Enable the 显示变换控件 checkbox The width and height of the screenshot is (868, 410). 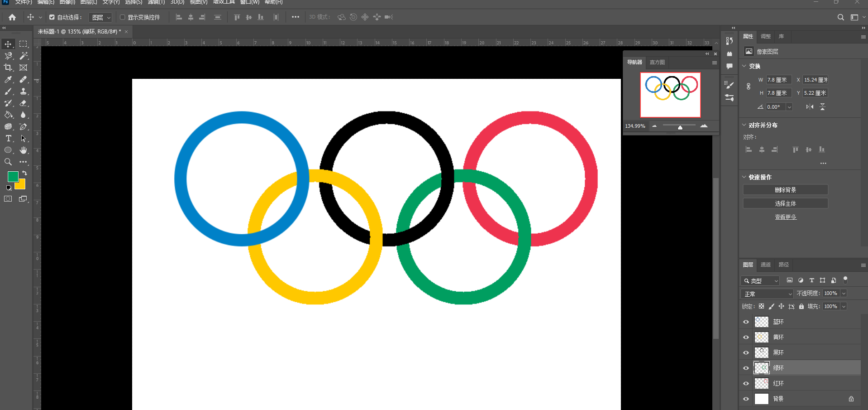(122, 17)
